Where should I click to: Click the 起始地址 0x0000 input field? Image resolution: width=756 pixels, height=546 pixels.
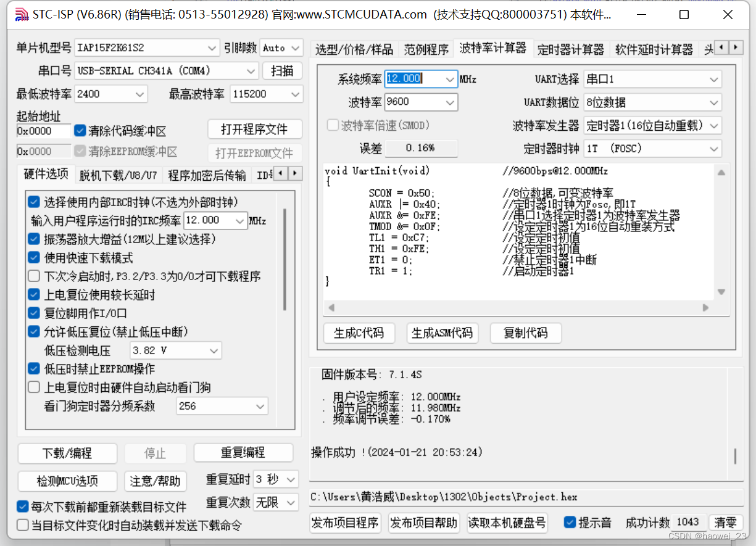[x=44, y=131]
